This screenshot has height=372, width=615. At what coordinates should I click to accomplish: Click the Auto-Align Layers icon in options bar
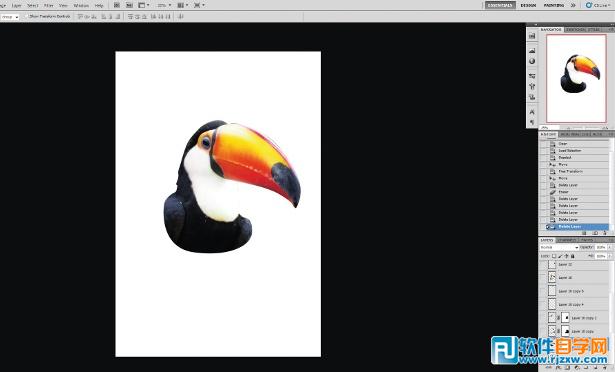[x=181, y=16]
